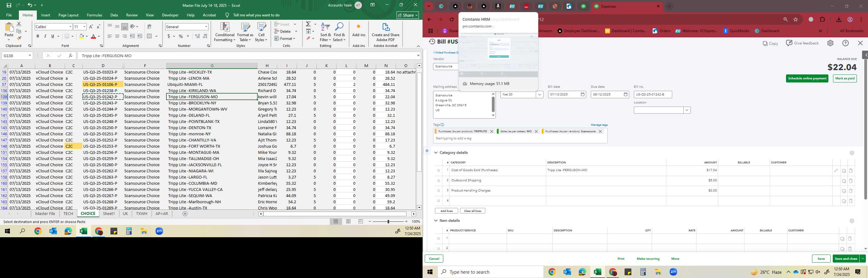Switch to the Master File sheet tab
This screenshot has width=868, height=278.
click(x=45, y=214)
